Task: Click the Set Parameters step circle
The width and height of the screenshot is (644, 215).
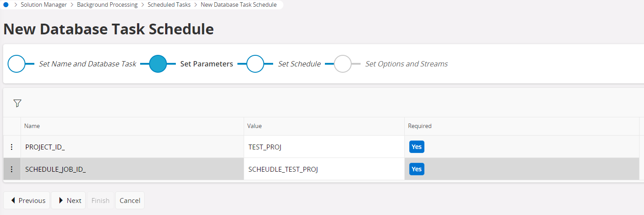Action: [158, 64]
